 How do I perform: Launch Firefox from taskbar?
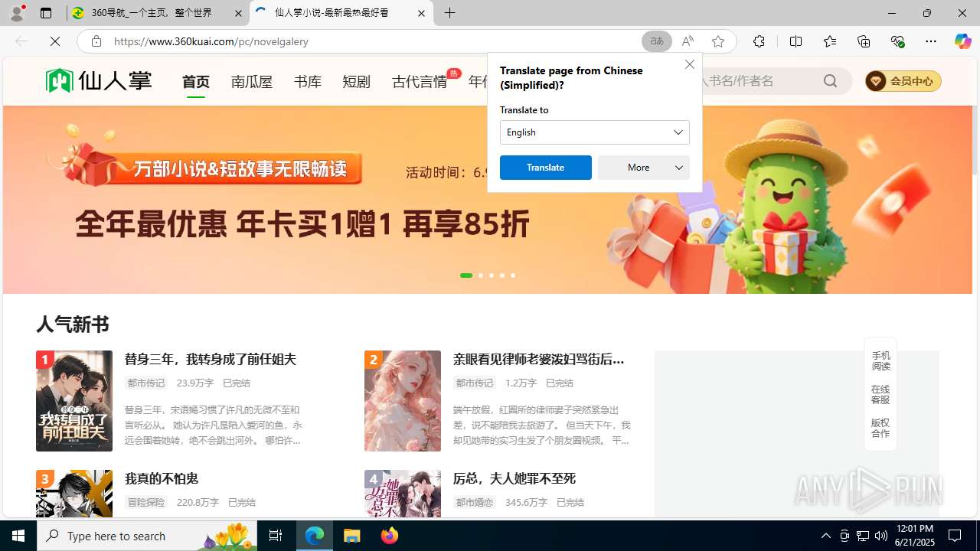coord(390,536)
